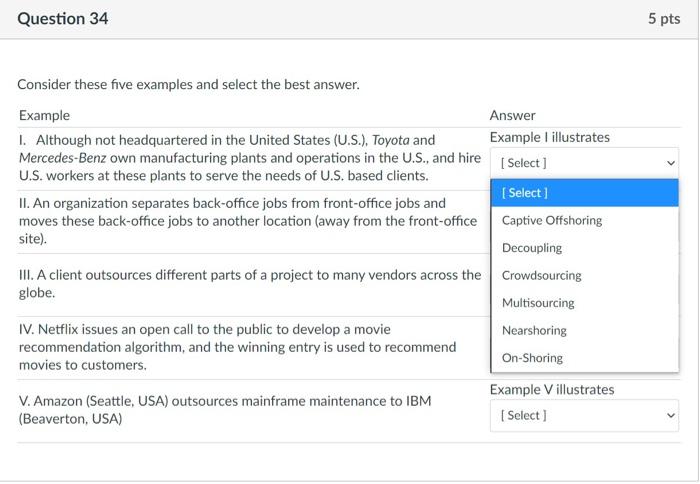The image size is (700, 484).
Task: Click Example I text about Toyota and Mercedes-Benz
Action: 250,158
